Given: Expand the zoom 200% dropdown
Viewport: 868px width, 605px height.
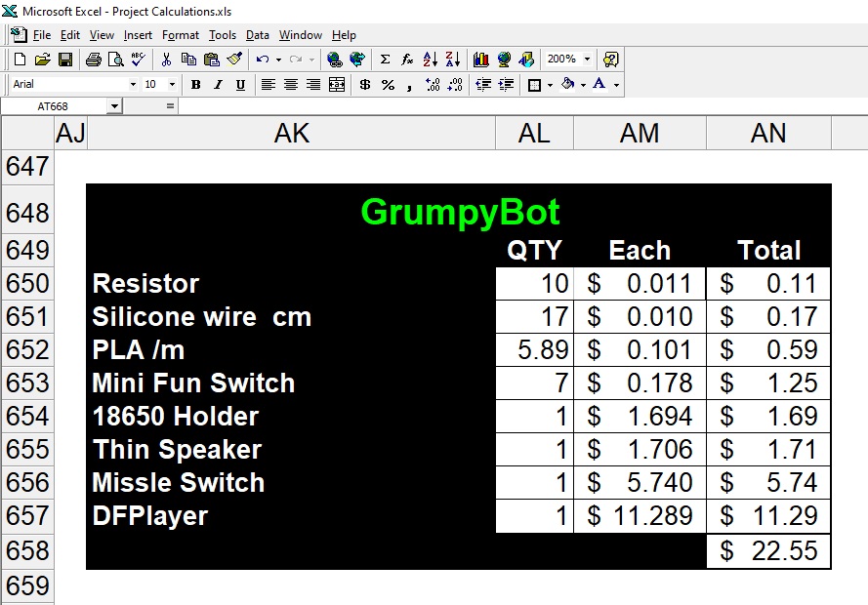Looking at the screenshot, I should (x=587, y=60).
